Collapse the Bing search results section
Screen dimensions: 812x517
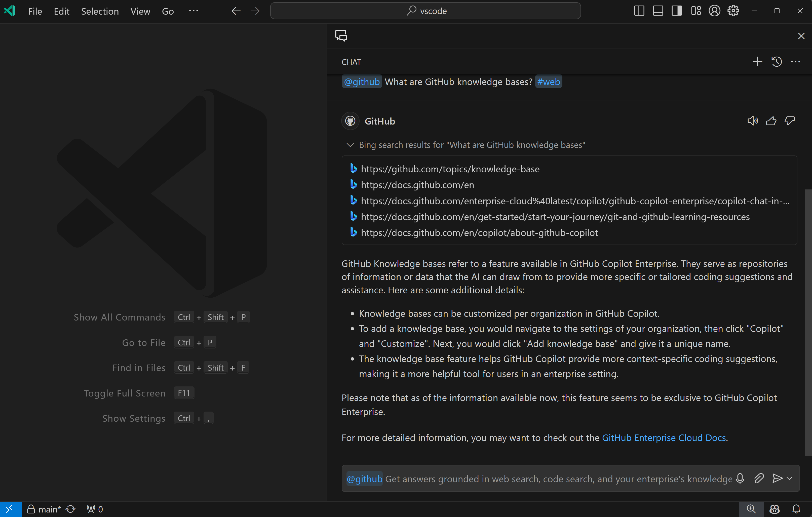(350, 145)
